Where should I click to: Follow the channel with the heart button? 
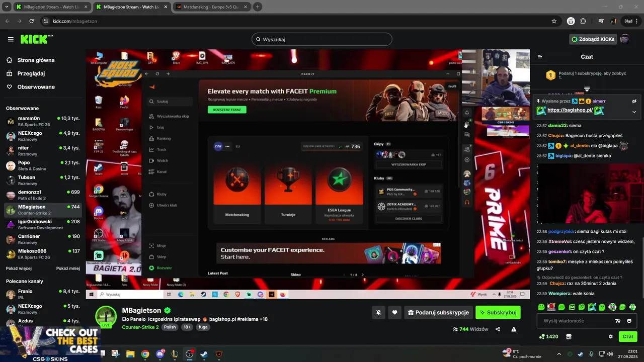pyautogui.click(x=394, y=312)
